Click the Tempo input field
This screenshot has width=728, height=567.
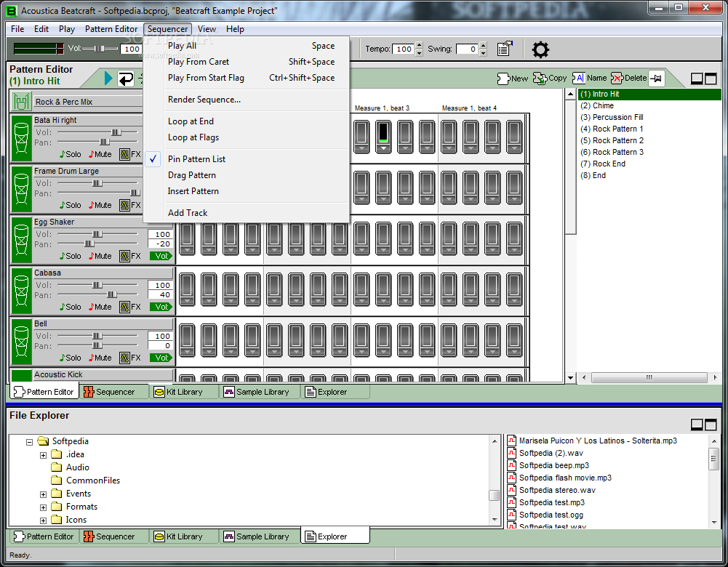403,49
